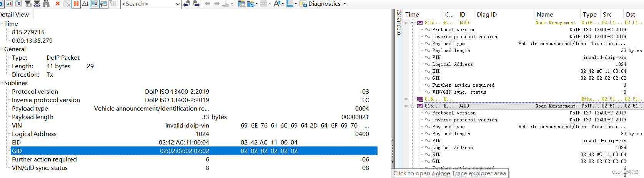Click the Name column header

coord(545,14)
